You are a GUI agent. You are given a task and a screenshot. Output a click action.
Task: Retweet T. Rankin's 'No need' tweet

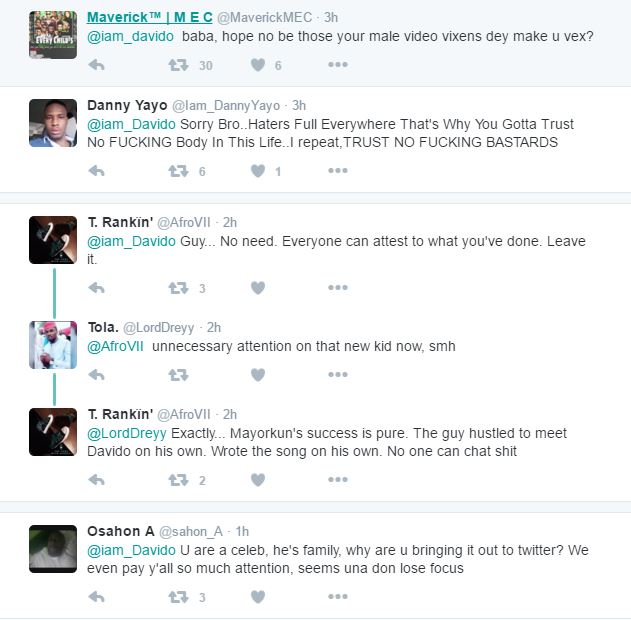(x=178, y=288)
